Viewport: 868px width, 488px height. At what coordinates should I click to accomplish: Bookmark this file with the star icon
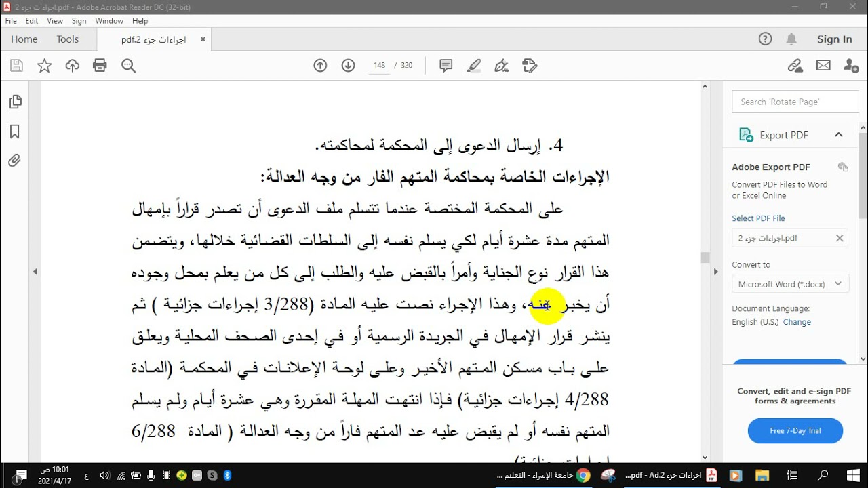(x=44, y=65)
